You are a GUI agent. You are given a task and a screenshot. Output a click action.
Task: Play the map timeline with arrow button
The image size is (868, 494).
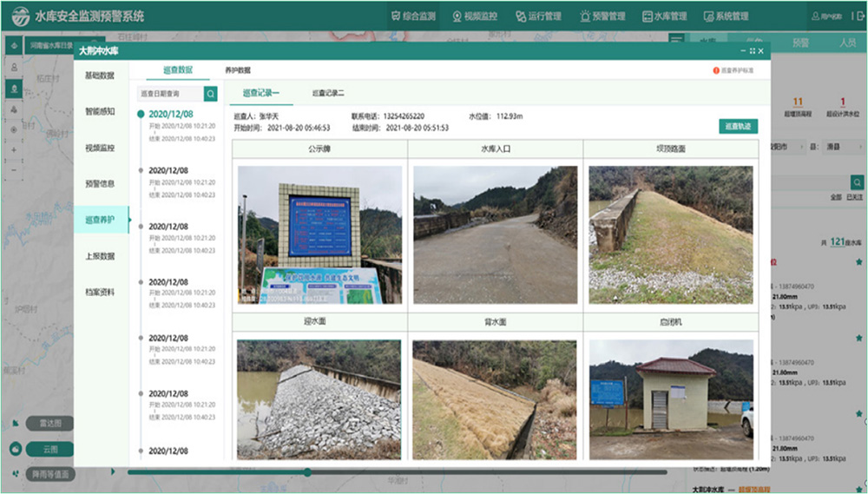(x=113, y=471)
